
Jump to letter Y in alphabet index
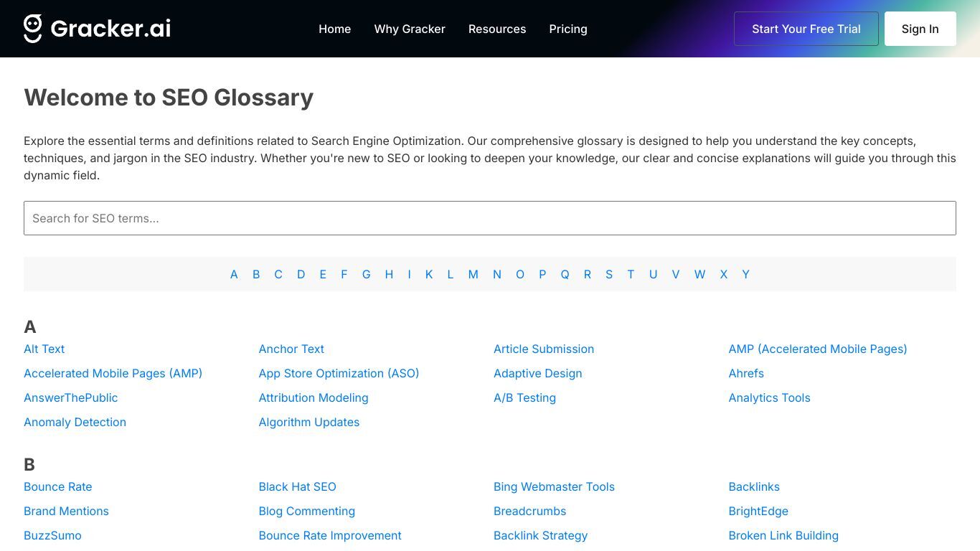(x=746, y=274)
